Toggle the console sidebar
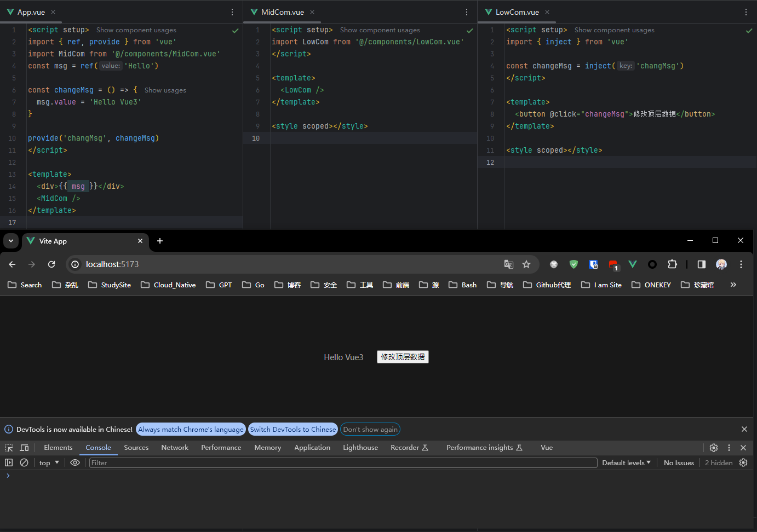 point(9,462)
